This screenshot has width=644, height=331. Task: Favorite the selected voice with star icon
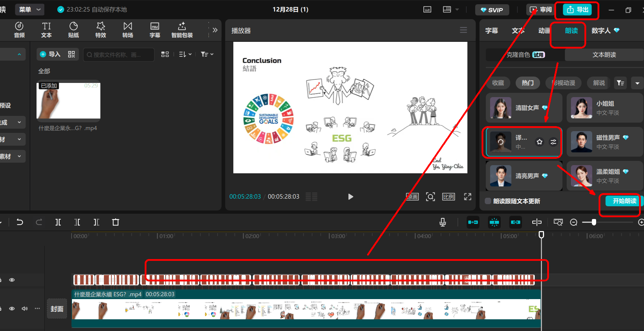pos(539,142)
